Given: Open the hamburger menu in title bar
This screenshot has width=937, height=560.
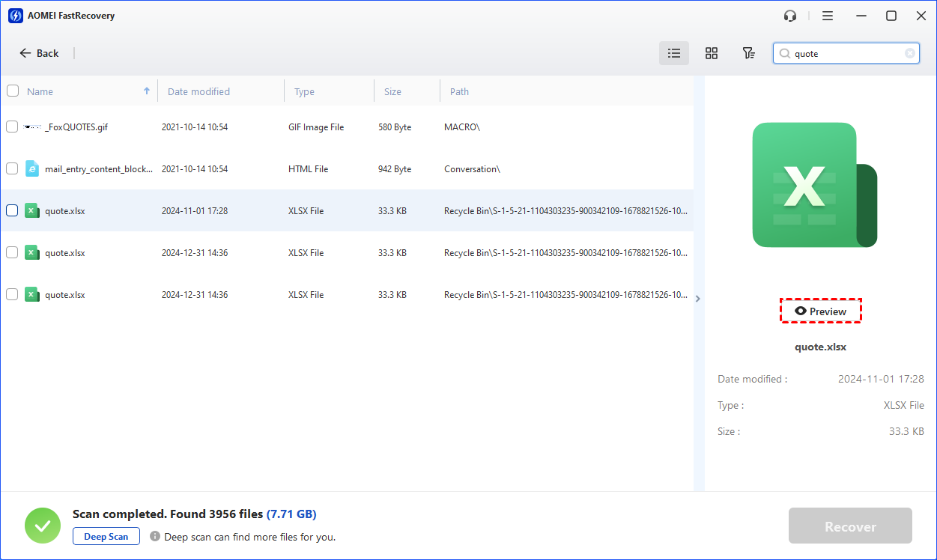Looking at the screenshot, I should tap(828, 16).
